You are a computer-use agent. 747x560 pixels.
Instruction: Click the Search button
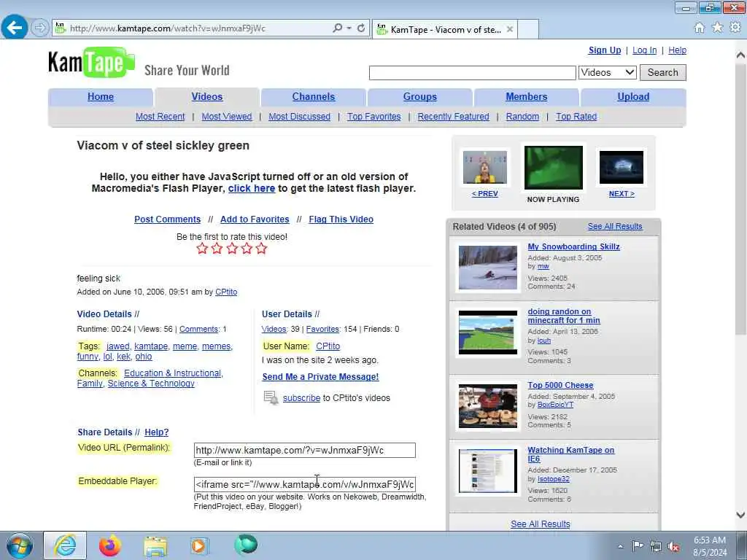662,72
